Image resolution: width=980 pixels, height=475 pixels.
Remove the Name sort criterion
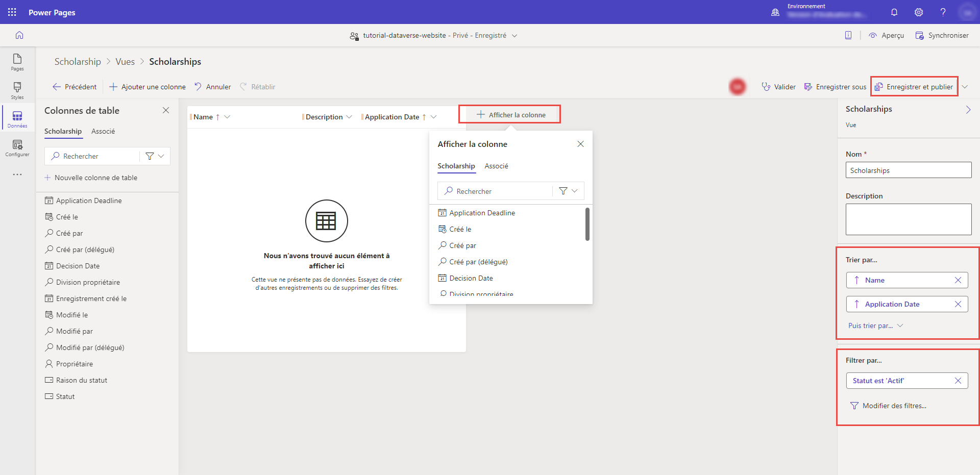[958, 280]
